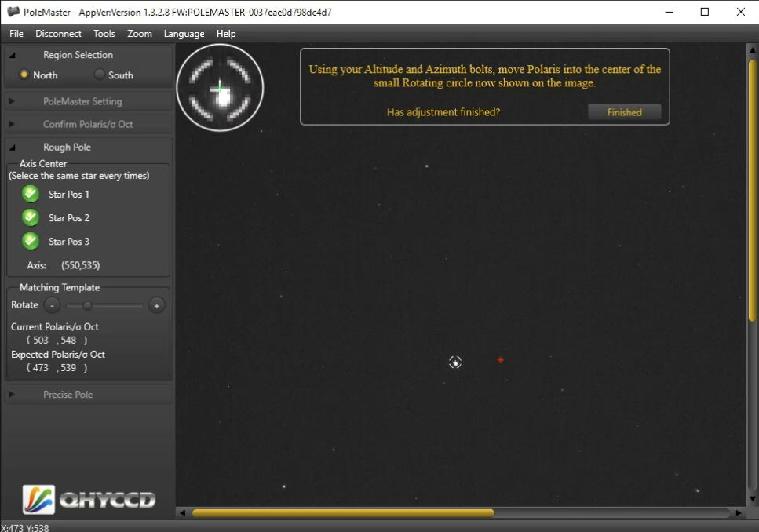Viewport: 759px width, 532px height.
Task: Click the Rotate slider handle
Action: 87,305
